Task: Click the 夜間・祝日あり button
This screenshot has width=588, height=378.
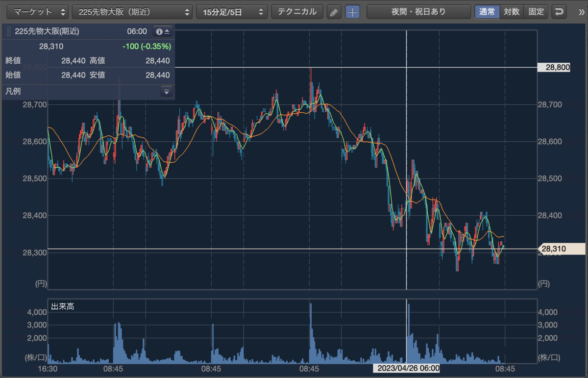Action: coord(418,12)
